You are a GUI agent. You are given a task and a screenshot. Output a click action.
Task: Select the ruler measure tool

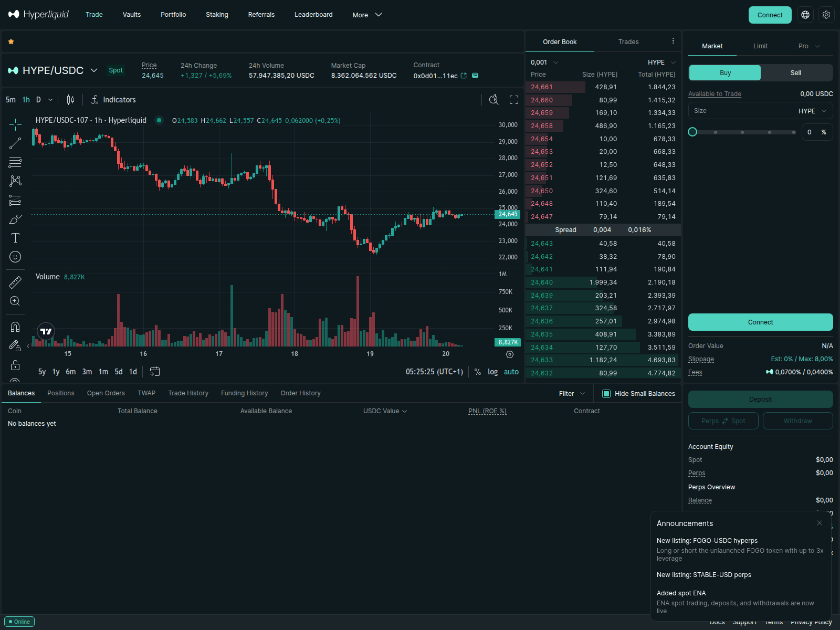(15, 282)
